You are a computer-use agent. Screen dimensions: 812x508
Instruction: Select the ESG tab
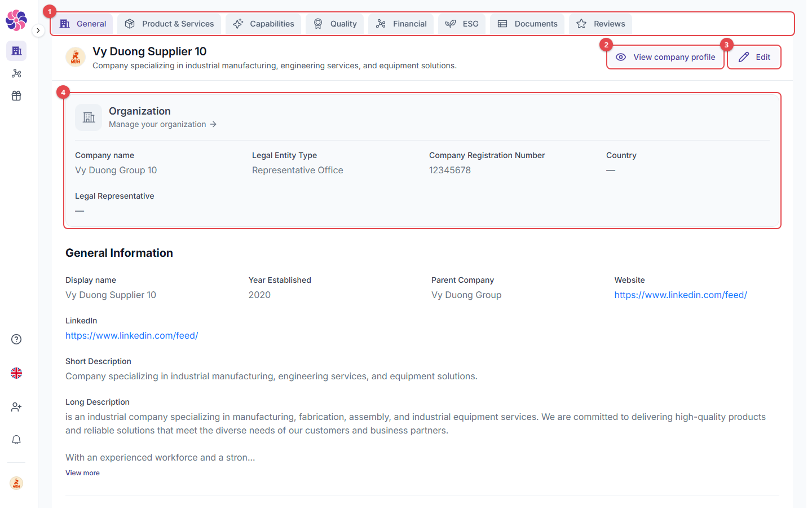tap(462, 24)
